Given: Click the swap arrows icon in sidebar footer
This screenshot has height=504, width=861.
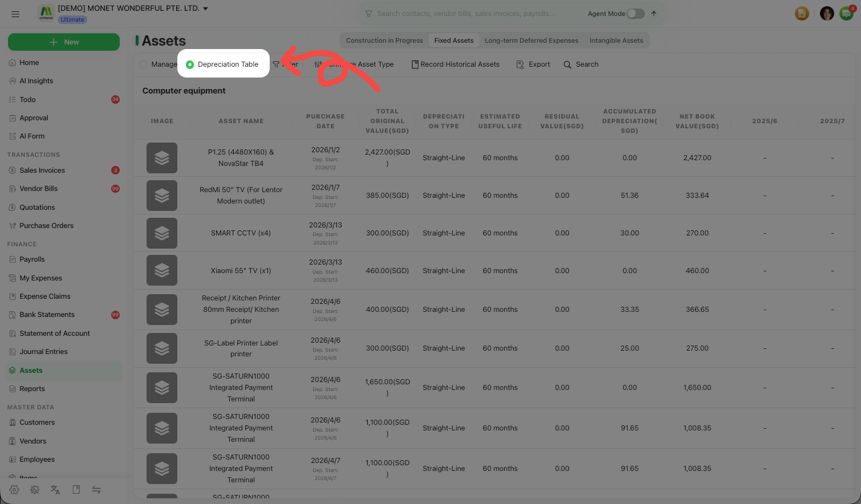Looking at the screenshot, I should (96, 490).
